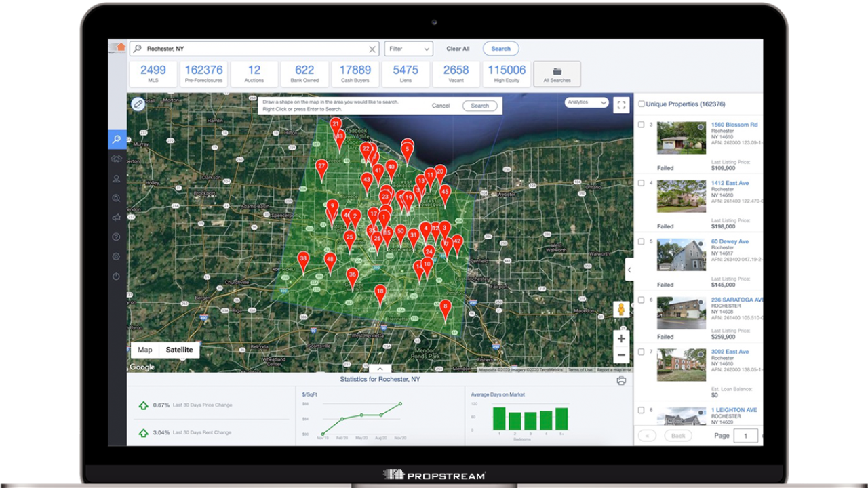Click the top Search button beside Clear All
The height and width of the screenshot is (488, 868).
[x=501, y=49]
